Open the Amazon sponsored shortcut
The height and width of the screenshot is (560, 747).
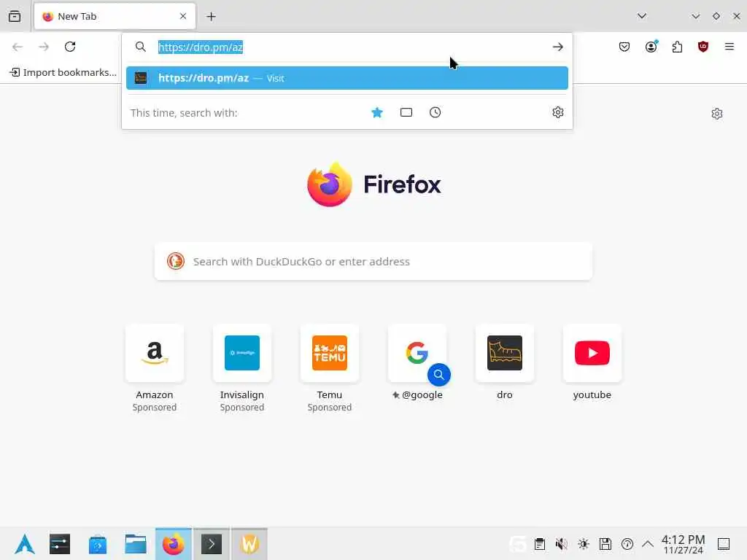155,354
